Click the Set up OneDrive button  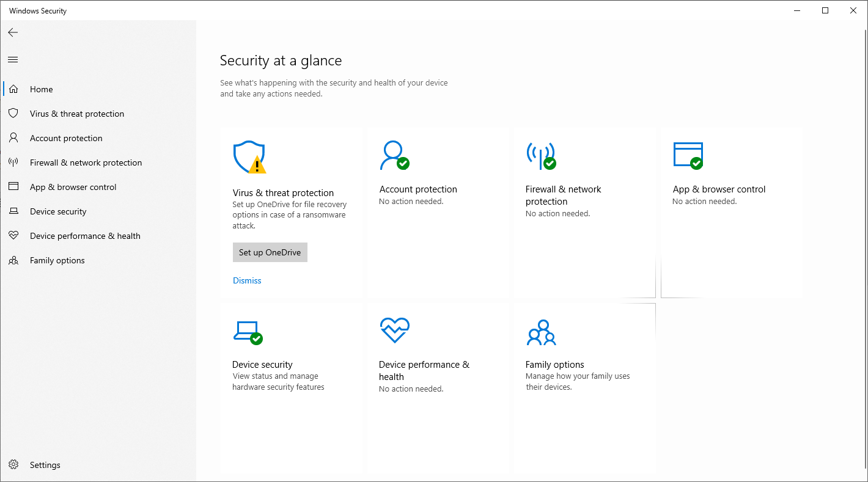coord(270,252)
